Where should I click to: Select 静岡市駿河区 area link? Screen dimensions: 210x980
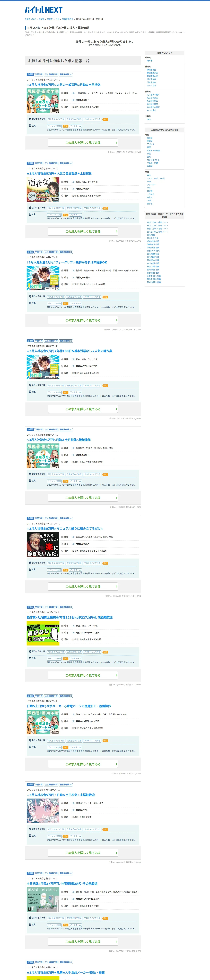coord(152,73)
